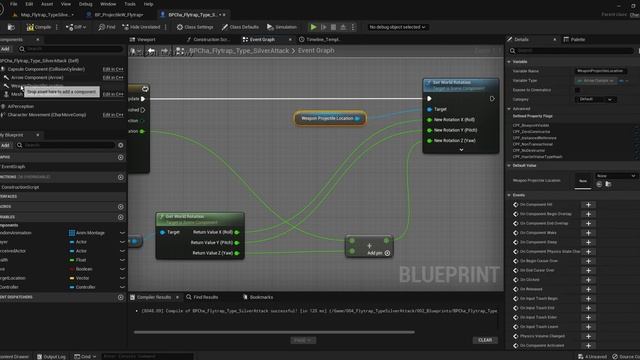Screen dimensions: 640x360
Task: Click the Add button in My Blueprint panel
Action: point(5,145)
